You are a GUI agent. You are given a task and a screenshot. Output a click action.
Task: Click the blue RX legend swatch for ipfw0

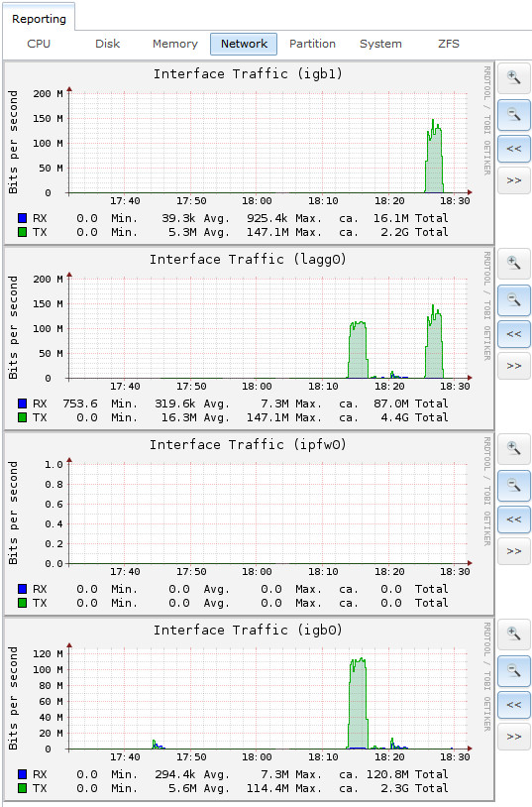tap(22, 589)
